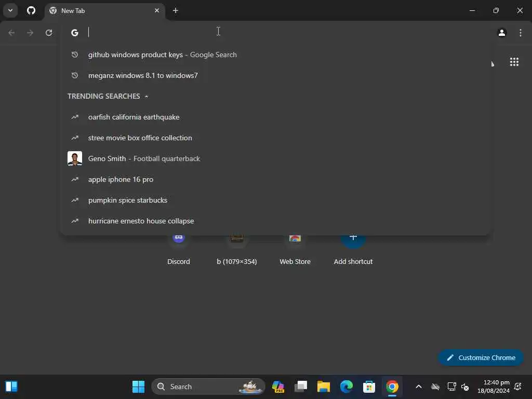
Task: Click the browser Forward arrow
Action: tap(30, 33)
